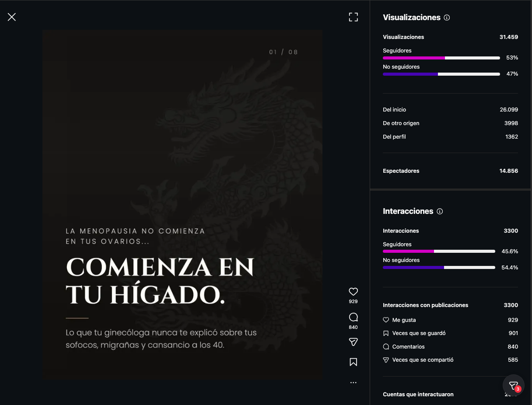Click the post slide image with the dragon
Viewport: 532px width, 405px height.
tap(182, 205)
